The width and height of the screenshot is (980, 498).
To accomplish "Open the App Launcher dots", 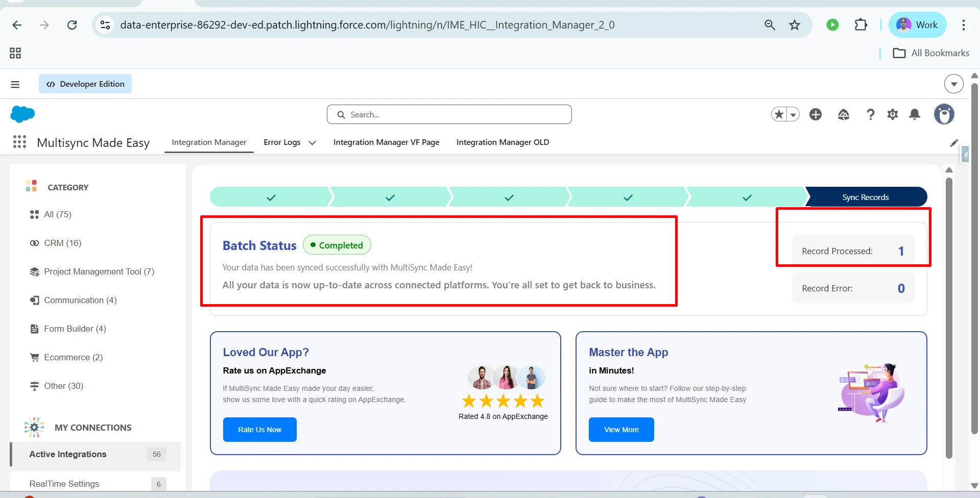I will coord(19,142).
